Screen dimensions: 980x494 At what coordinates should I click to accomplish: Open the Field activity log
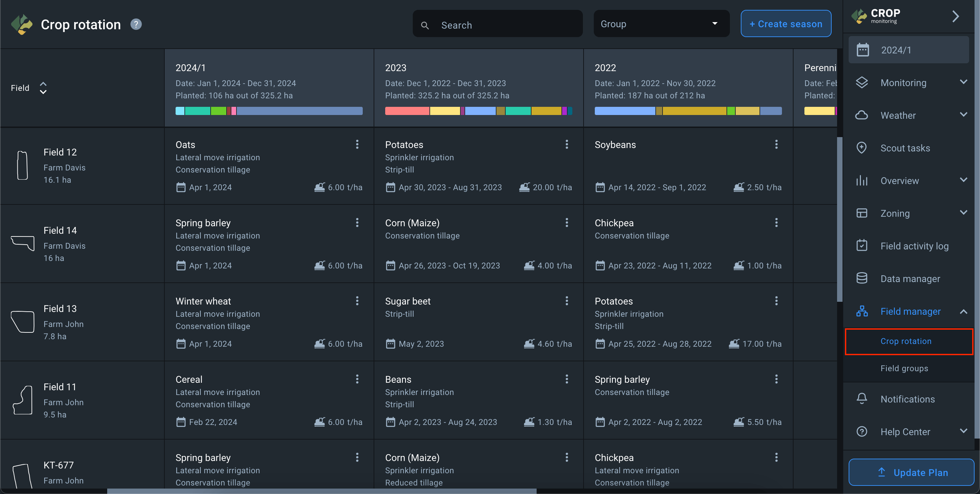[914, 246]
